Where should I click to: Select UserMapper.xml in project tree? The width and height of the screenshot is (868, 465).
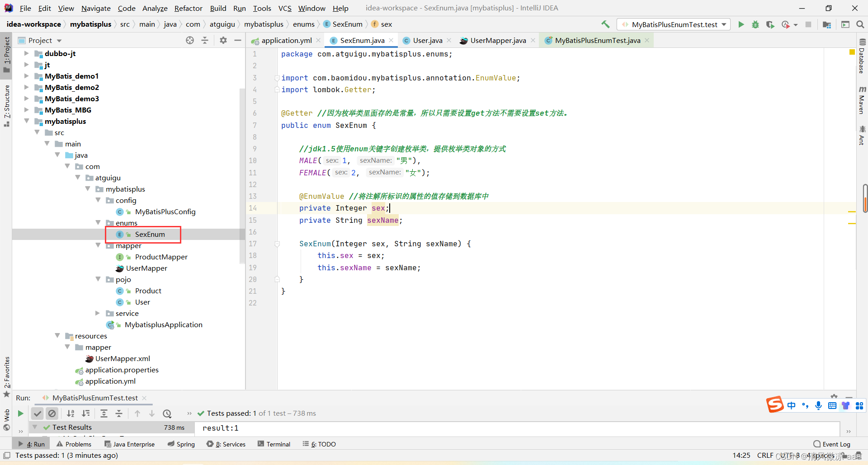123,358
